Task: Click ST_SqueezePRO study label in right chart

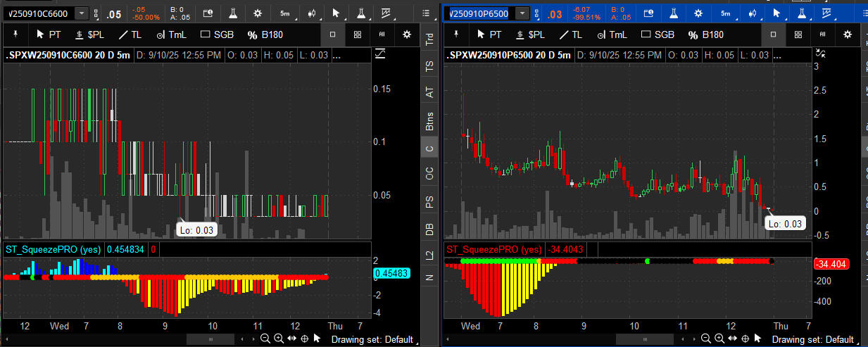Action: (493, 249)
